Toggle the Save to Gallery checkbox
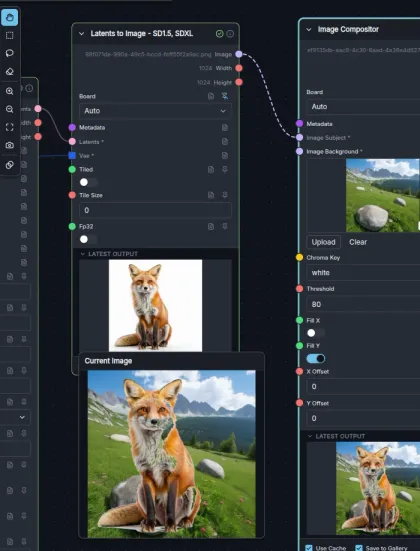The width and height of the screenshot is (420, 551). click(x=359, y=548)
